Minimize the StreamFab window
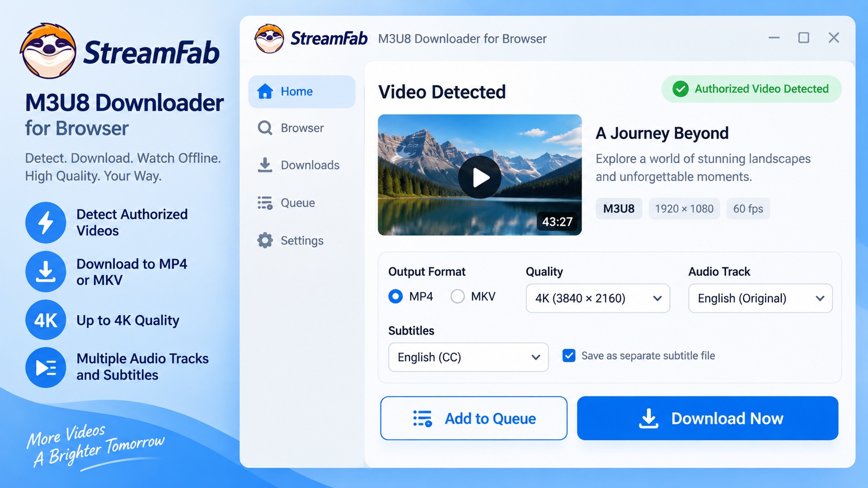 click(774, 38)
